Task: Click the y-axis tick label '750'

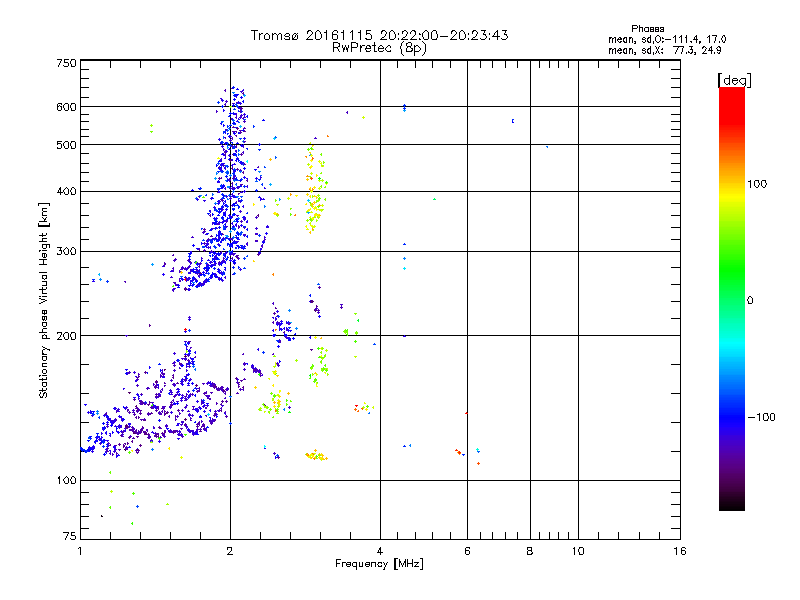Action: (67, 63)
